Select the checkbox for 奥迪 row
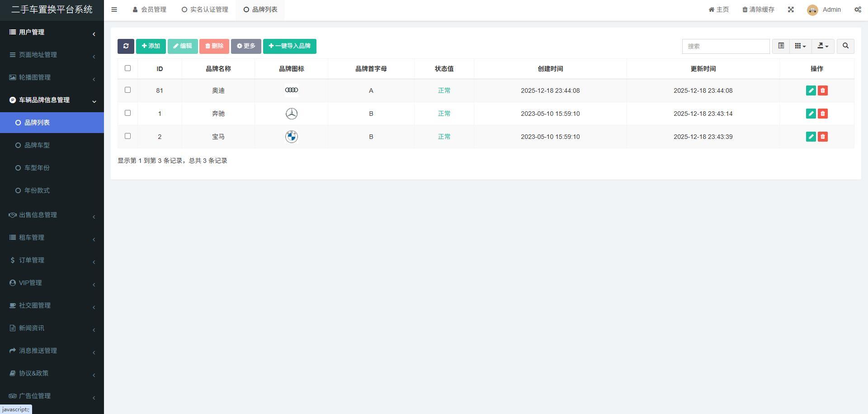Viewport: 868px width, 414px height. pos(127,90)
